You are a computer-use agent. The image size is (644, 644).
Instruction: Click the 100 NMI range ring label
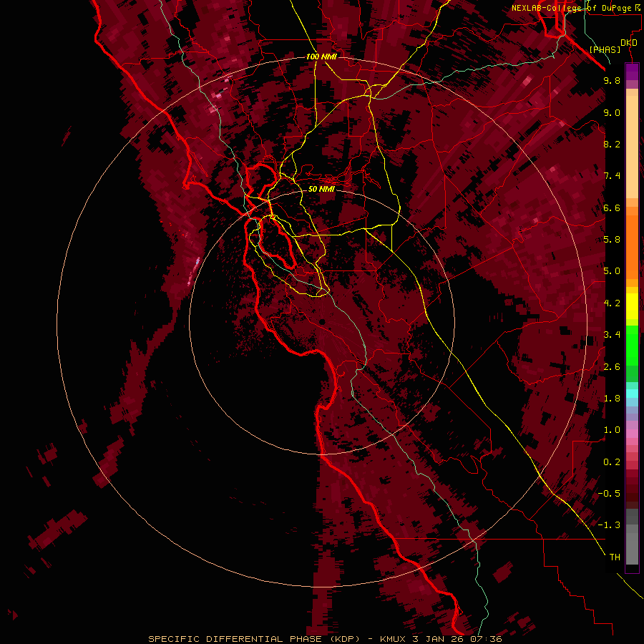pos(321,57)
